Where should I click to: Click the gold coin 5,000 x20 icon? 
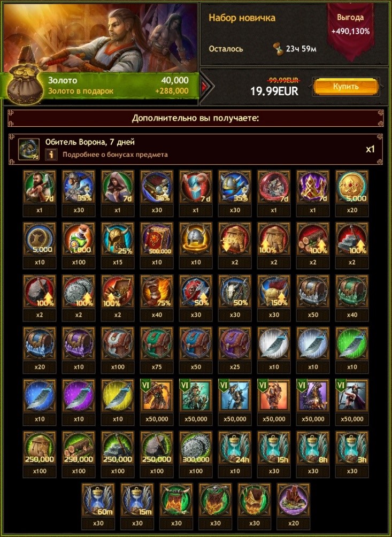click(x=352, y=187)
